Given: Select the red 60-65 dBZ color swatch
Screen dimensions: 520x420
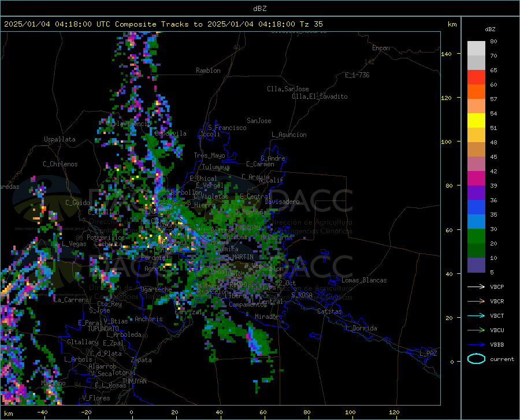Looking at the screenshot, I should coord(476,77).
